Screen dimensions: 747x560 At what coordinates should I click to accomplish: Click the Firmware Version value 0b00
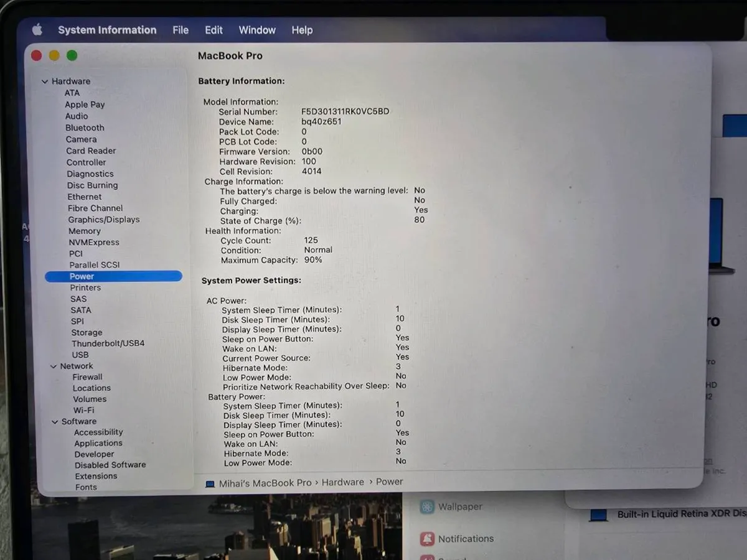pos(312,152)
